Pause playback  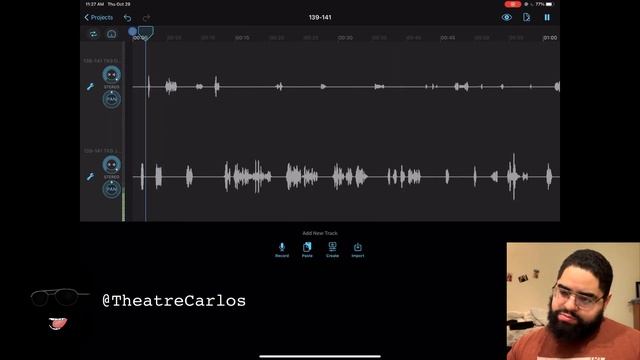pyautogui.click(x=547, y=17)
